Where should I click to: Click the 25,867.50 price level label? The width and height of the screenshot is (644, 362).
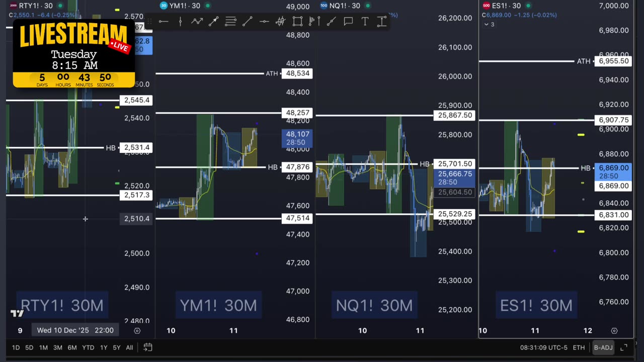tap(454, 115)
